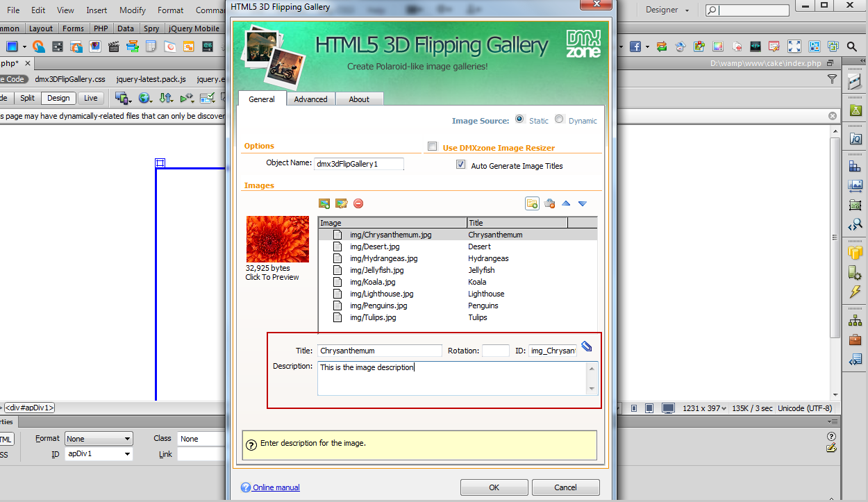The height and width of the screenshot is (502, 868).
Task: Click the <div#apDiv1> tag selector
Action: pyautogui.click(x=31, y=408)
